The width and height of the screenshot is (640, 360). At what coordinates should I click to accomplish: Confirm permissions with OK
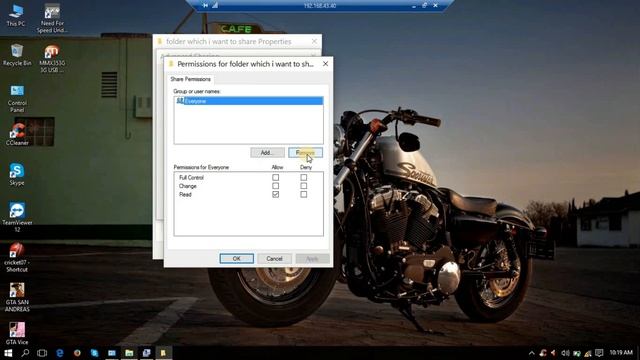coord(237,259)
